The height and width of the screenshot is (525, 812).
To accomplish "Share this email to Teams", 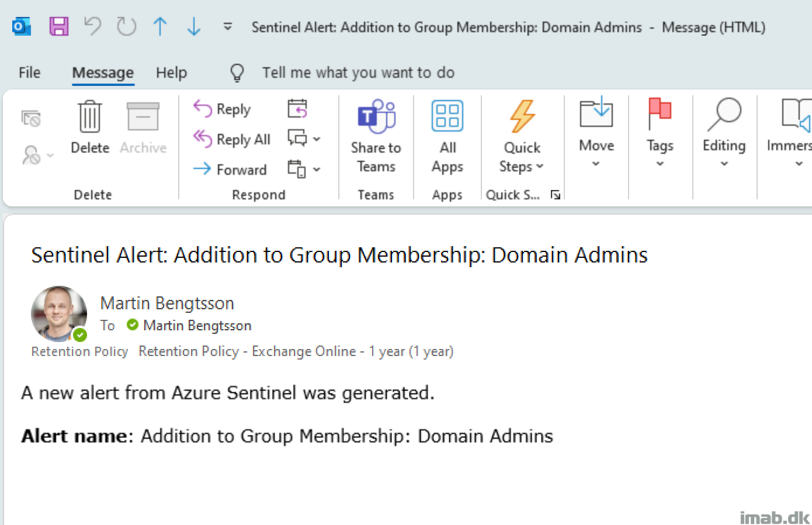I will pos(376,137).
